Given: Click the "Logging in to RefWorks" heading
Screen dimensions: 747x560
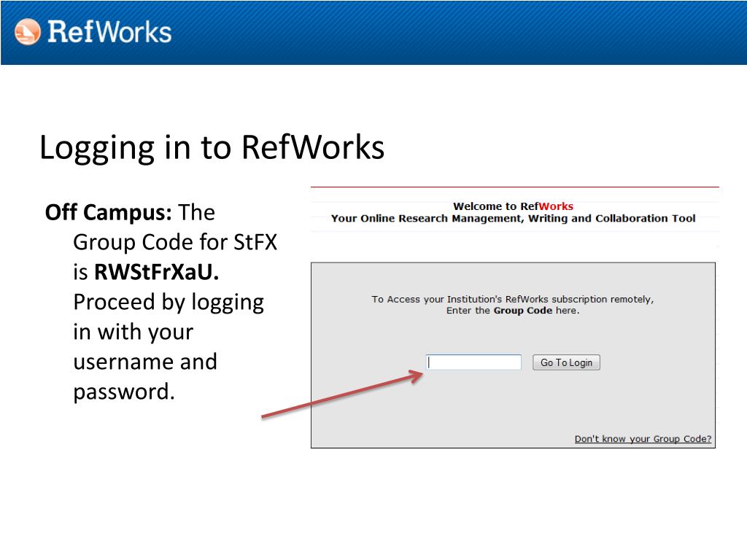Looking at the screenshot, I should (x=212, y=147).
